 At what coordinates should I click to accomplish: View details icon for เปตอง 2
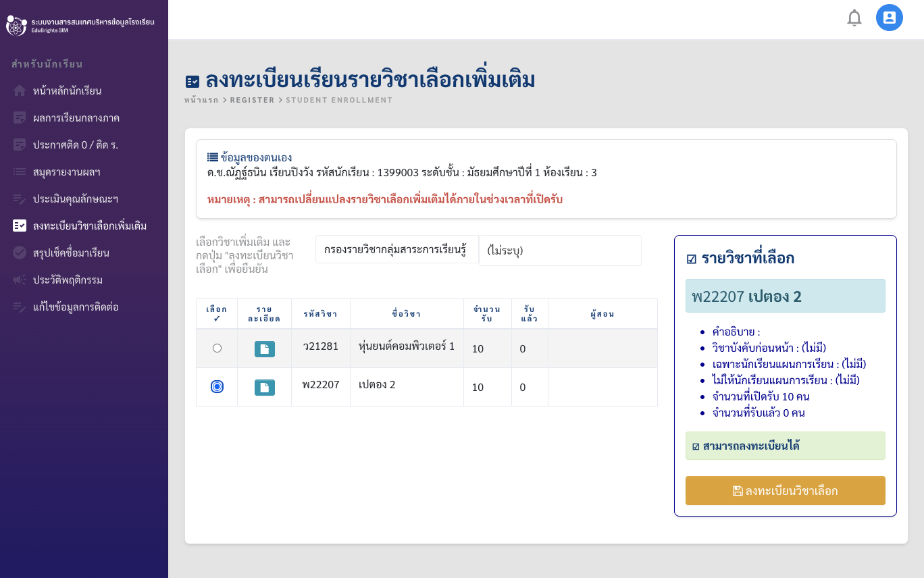coord(264,388)
